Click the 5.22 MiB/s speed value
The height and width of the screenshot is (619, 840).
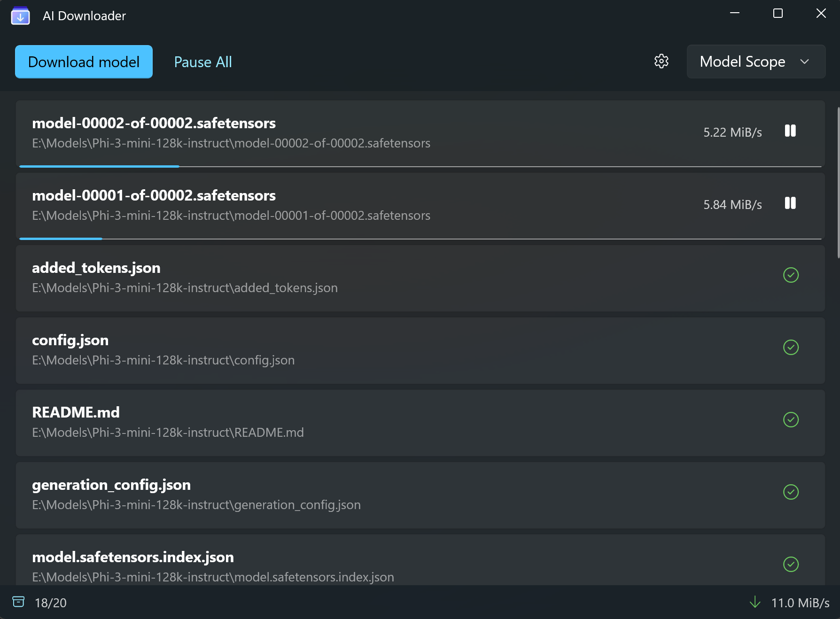[732, 132]
